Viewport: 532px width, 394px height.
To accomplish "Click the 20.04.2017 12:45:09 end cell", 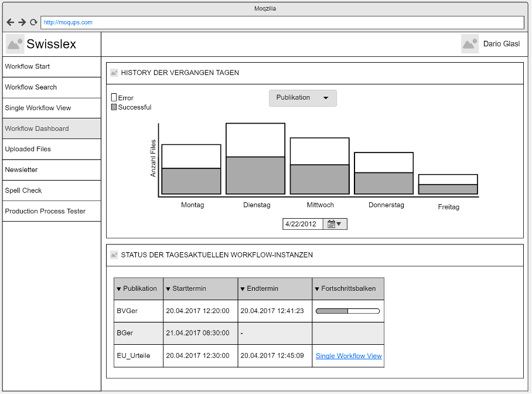I will point(275,356).
